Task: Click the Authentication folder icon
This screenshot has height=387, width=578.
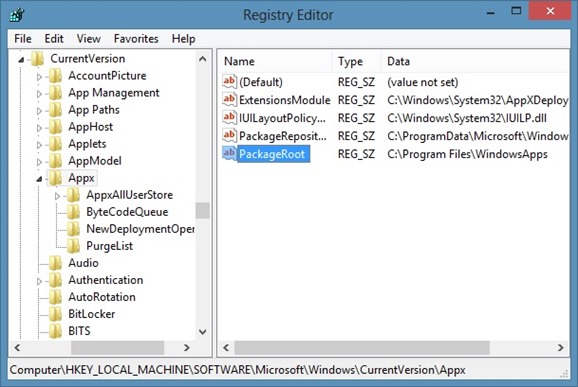Action: pos(56,280)
